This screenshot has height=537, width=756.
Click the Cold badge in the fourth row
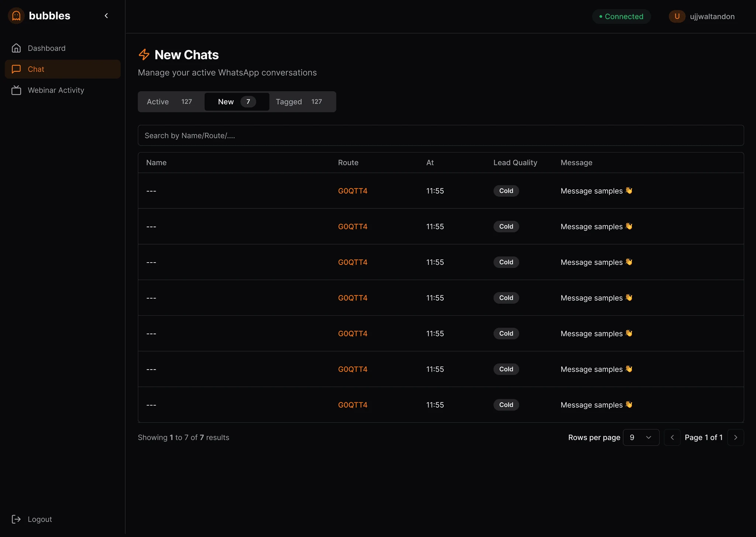(x=506, y=298)
